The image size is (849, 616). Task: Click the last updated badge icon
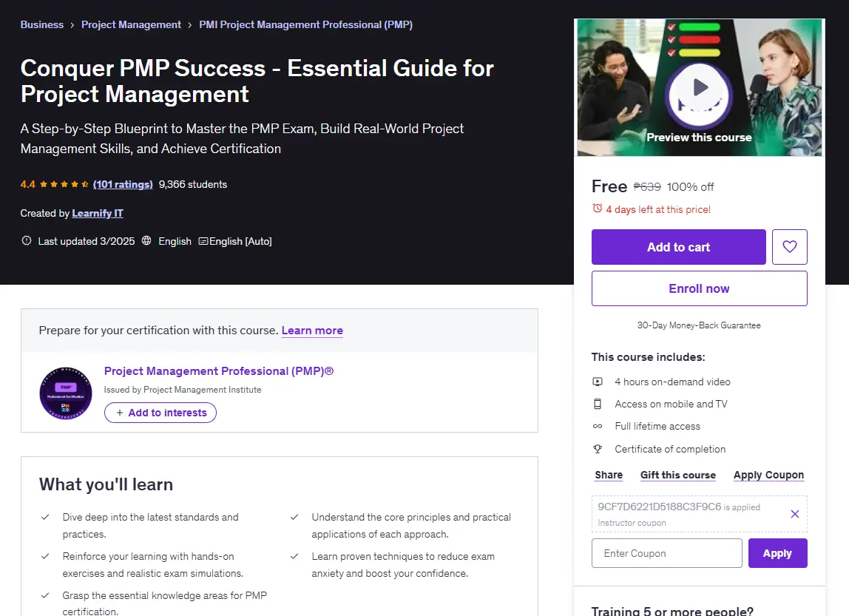point(26,240)
